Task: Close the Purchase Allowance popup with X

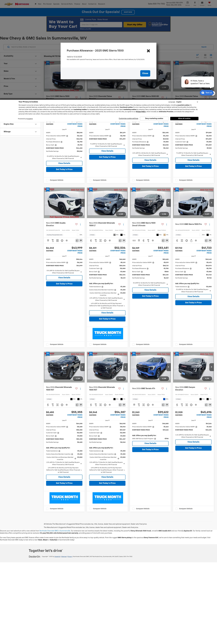Action: (x=148, y=51)
